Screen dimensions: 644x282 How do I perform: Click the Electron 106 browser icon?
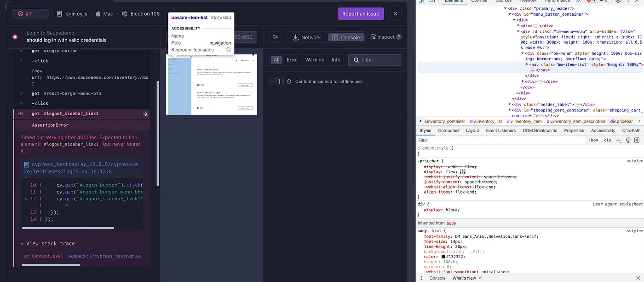pos(124,13)
